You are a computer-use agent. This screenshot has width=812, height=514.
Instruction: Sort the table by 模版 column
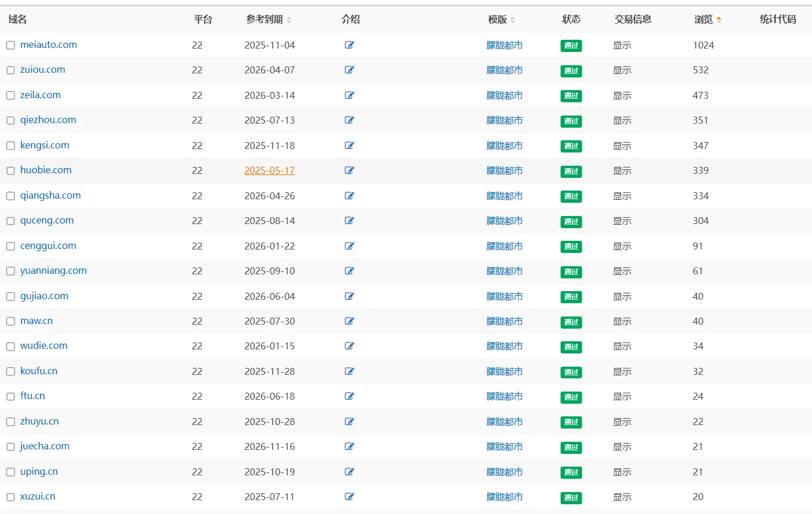click(x=513, y=20)
